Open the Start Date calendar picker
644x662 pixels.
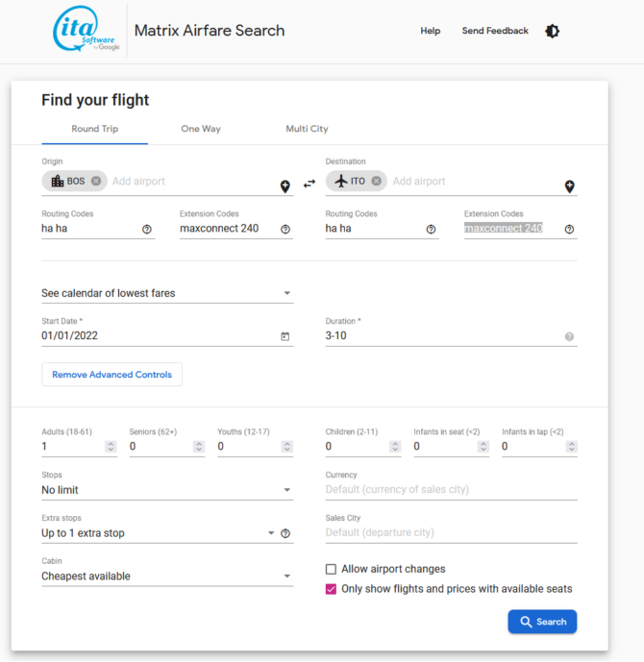[285, 336]
